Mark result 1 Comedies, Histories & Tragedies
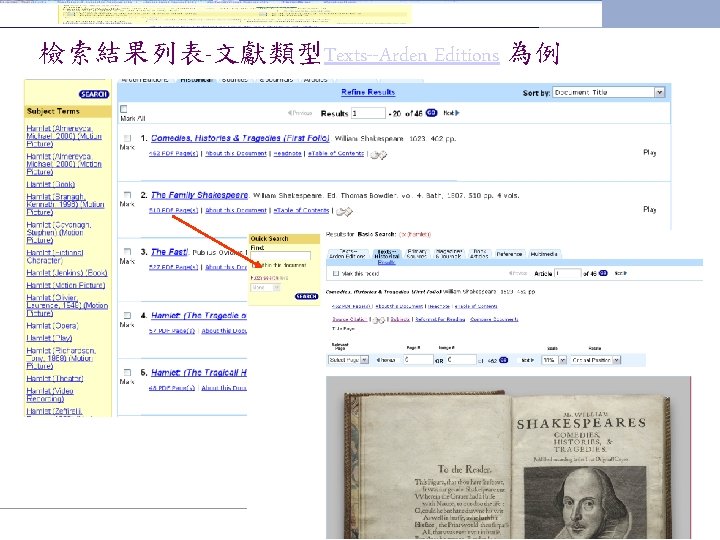The image size is (720, 540). pos(127,138)
